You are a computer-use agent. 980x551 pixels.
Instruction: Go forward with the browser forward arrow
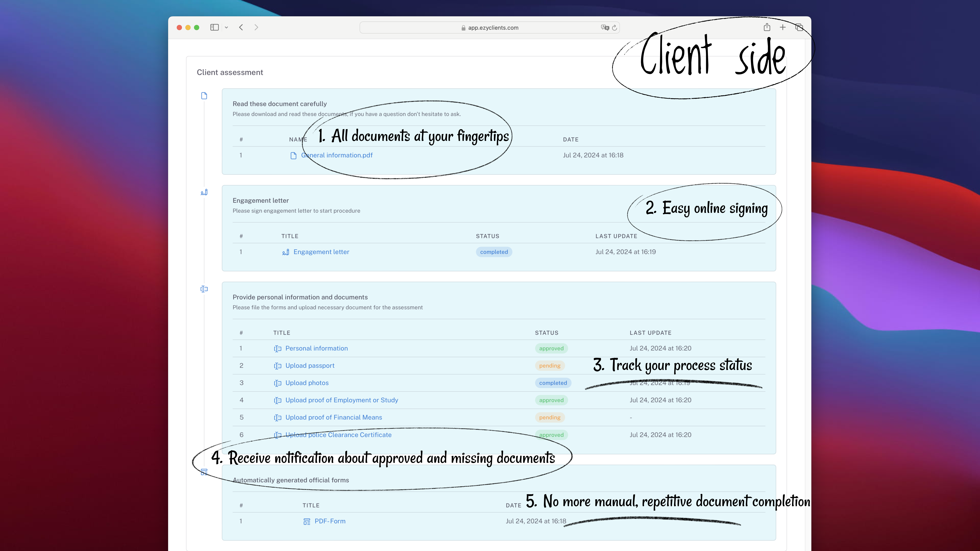click(256, 27)
